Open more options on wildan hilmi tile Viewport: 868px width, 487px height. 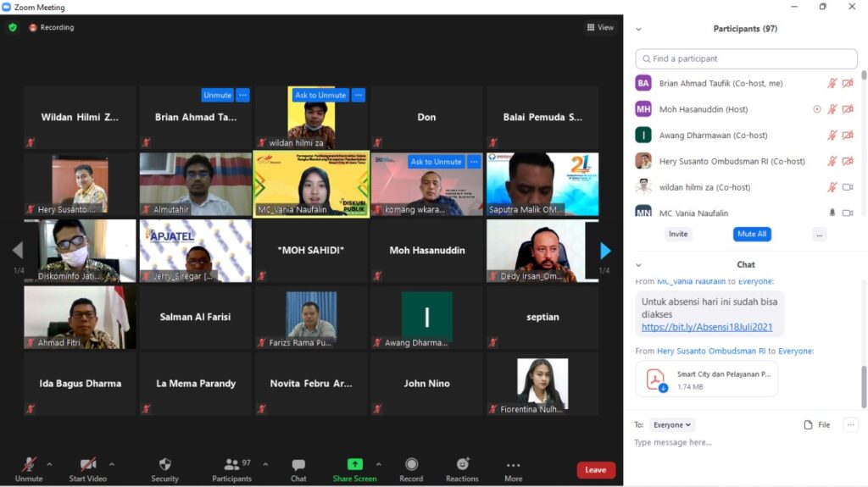pyautogui.click(x=359, y=95)
